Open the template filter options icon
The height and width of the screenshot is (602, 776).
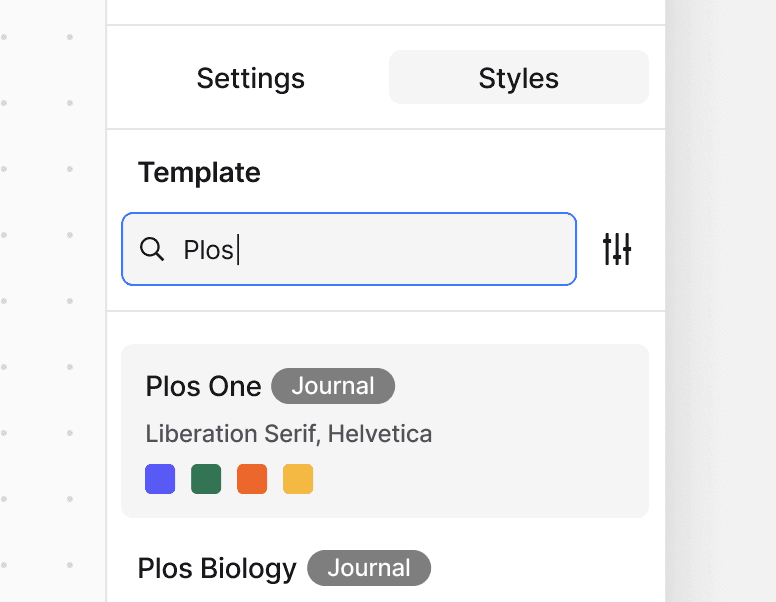(x=617, y=249)
